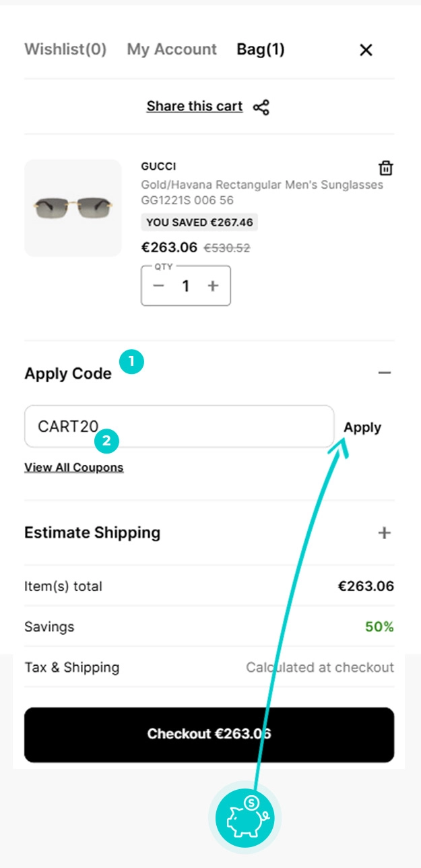Switch to the Wishlist(0) tab
This screenshot has height=868, width=421.
tap(65, 49)
